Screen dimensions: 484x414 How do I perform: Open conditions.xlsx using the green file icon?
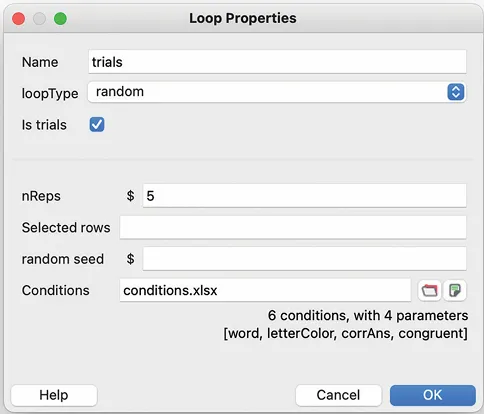455,290
